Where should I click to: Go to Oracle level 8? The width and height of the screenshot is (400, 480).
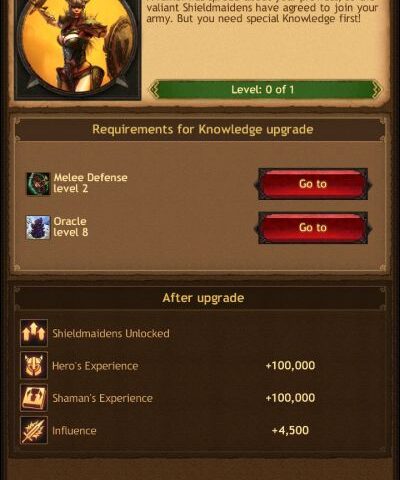pyautogui.click(x=313, y=227)
